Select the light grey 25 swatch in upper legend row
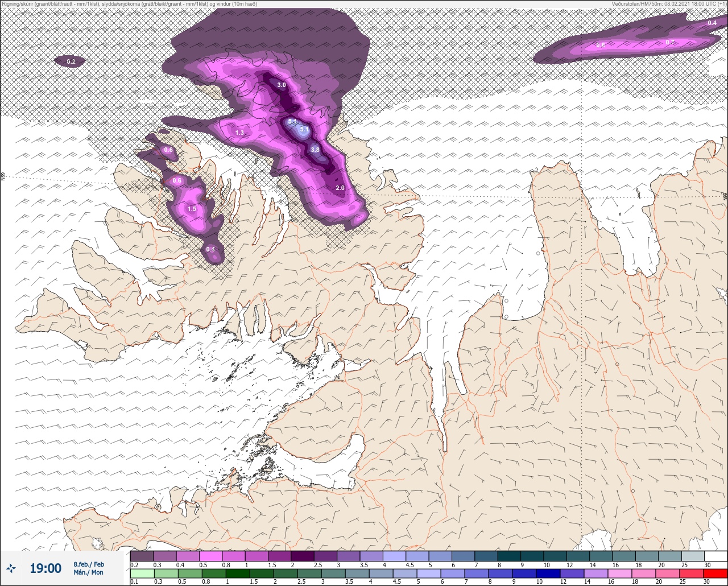The image size is (728, 586). 693,556
